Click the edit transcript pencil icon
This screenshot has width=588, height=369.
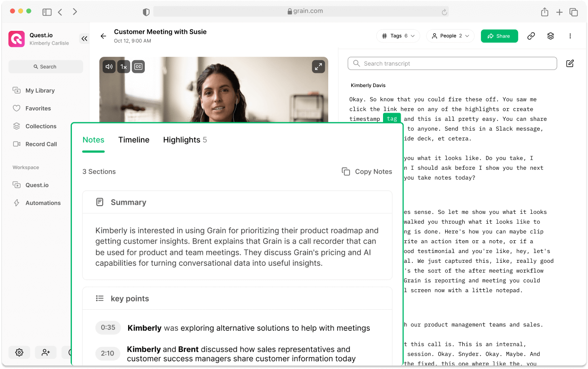coord(569,63)
